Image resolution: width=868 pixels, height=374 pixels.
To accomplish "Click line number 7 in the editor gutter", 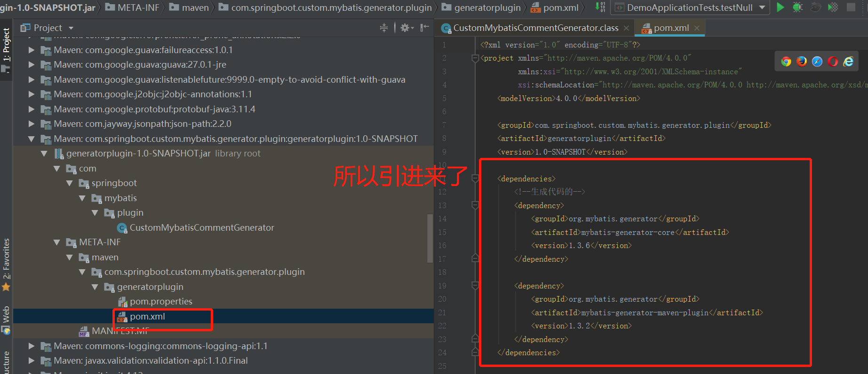I will tap(444, 125).
